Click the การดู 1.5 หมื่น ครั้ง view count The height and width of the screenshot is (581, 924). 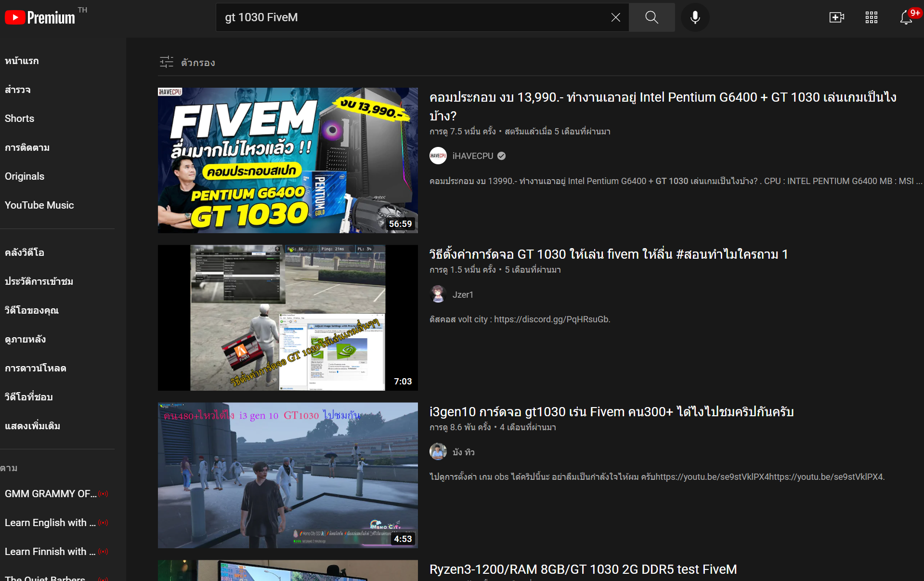(x=463, y=269)
